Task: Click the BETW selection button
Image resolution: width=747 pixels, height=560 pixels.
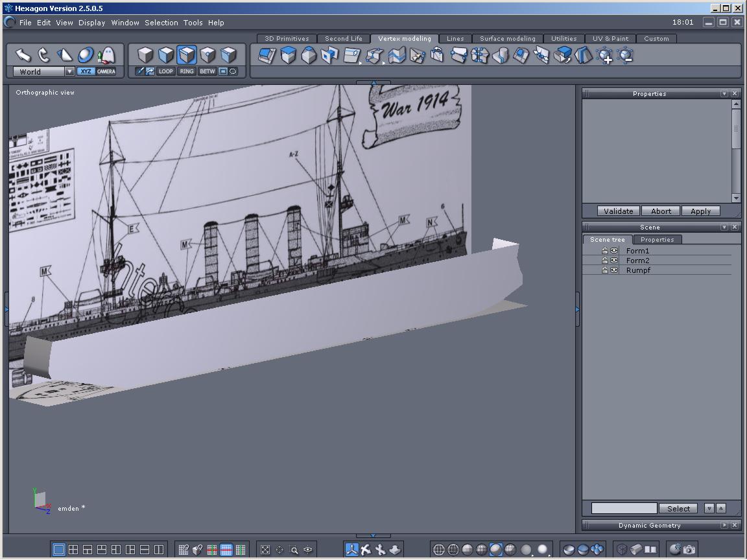Action: (207, 71)
